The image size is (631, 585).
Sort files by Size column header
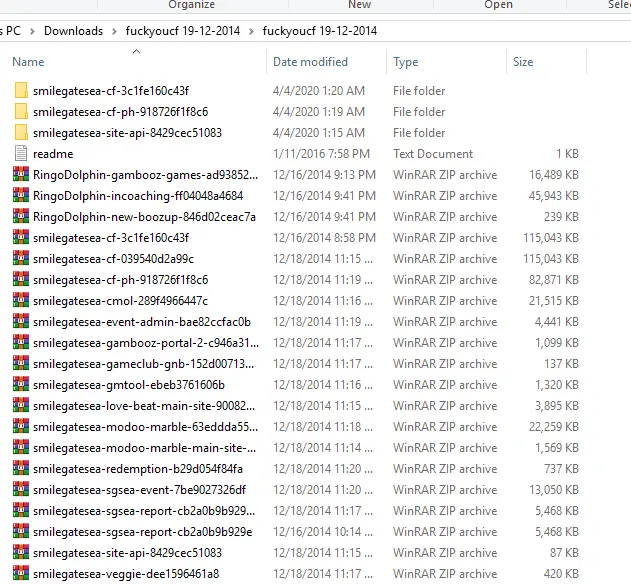click(523, 62)
